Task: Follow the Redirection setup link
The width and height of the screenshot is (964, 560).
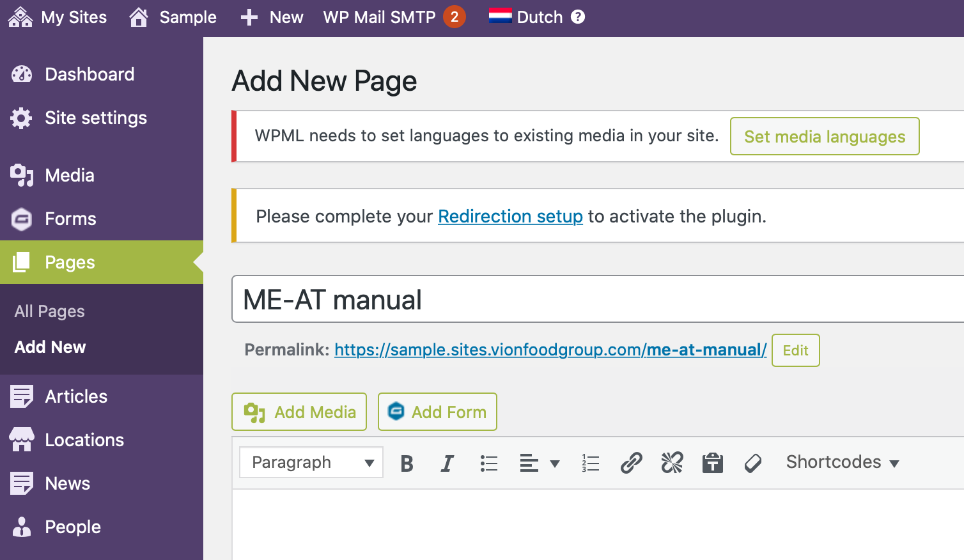Action: (510, 217)
